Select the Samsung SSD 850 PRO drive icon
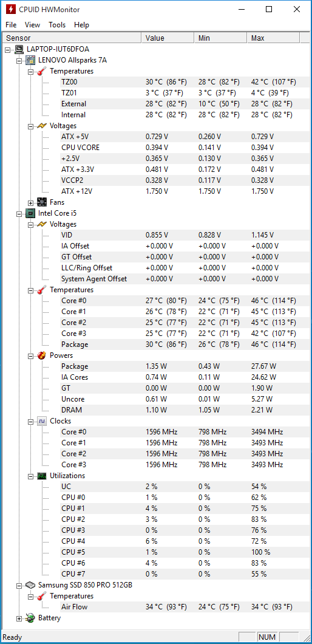Image resolution: width=312 pixels, height=644 pixels. point(30,585)
